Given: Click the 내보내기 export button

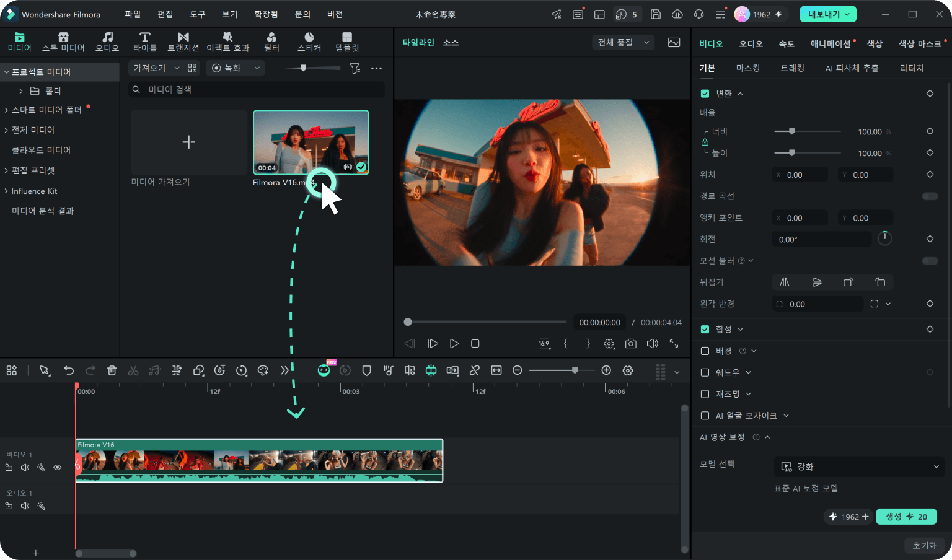Looking at the screenshot, I should (x=828, y=14).
